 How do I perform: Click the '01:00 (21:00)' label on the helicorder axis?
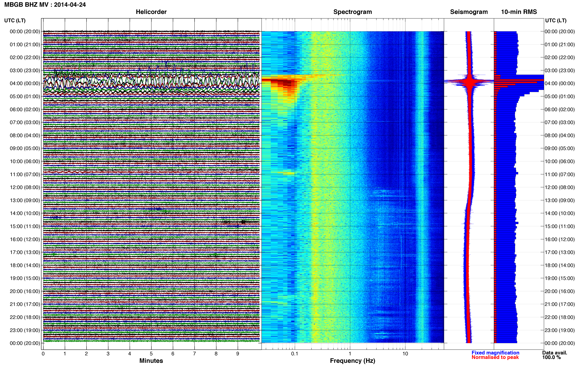click(25, 45)
